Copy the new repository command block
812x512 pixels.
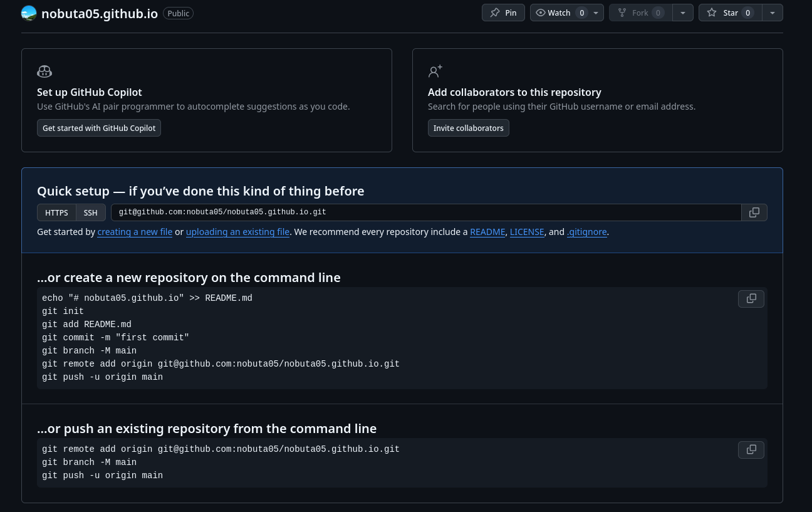[751, 299]
